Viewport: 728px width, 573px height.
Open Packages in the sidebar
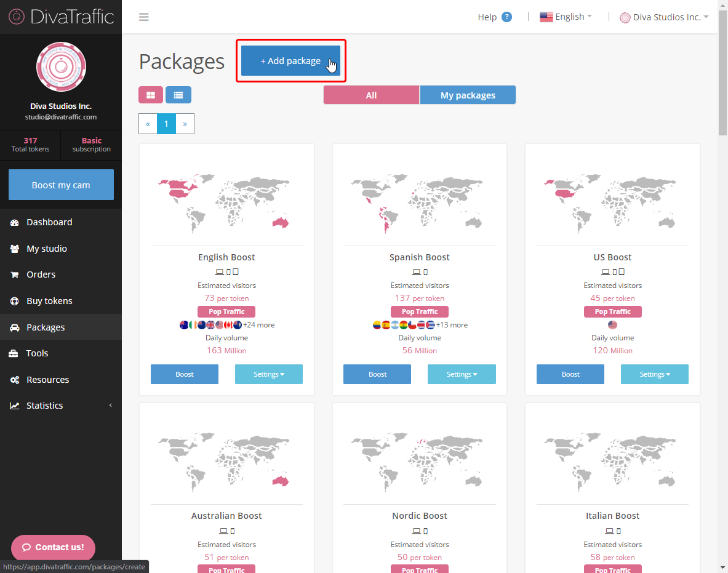coord(61,327)
